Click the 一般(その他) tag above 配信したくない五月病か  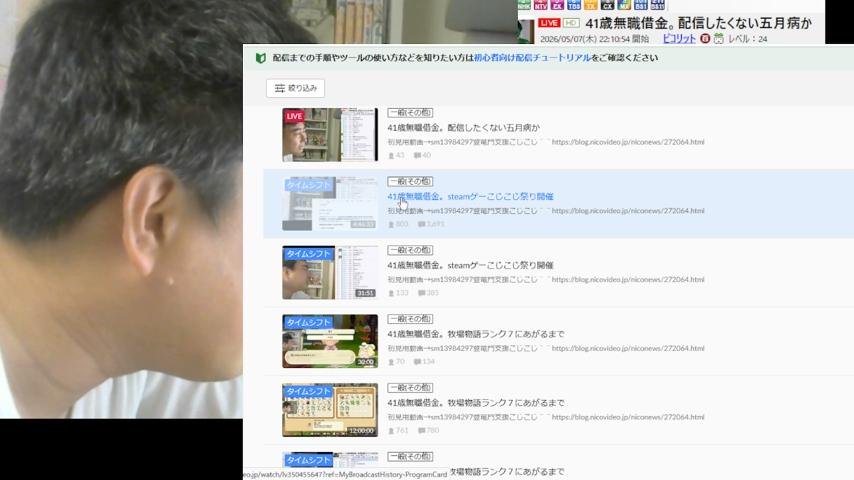410,113
